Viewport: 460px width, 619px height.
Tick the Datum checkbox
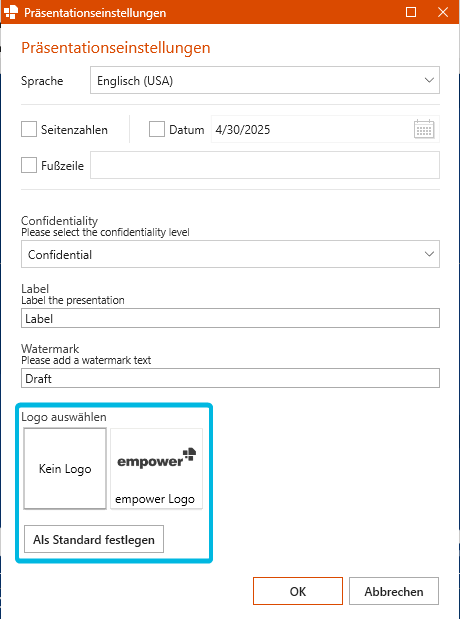157,129
